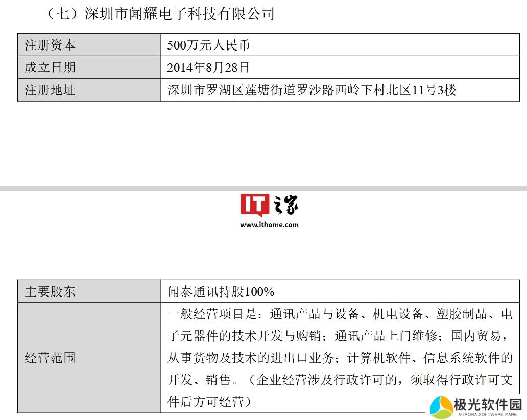The height and width of the screenshot is (420, 527).
Task: Select the 闻泰通讯持股100% value
Action: (x=221, y=291)
